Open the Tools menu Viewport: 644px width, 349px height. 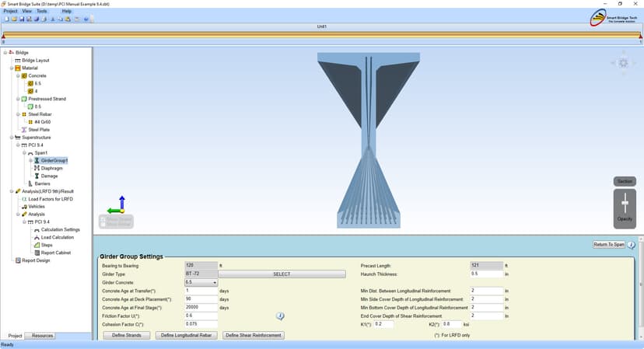42,11
